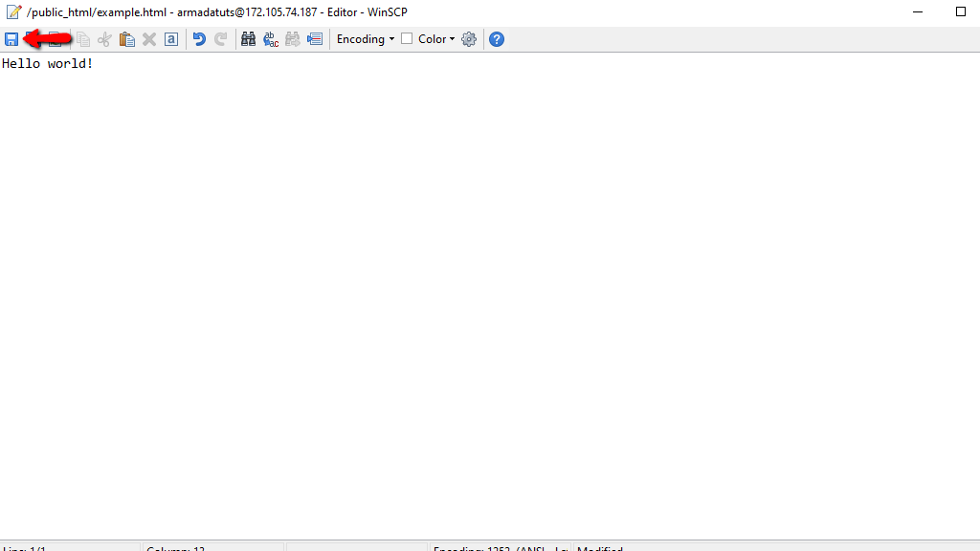Open the Go to line tool
The width and height of the screenshot is (980, 551).
315,39
